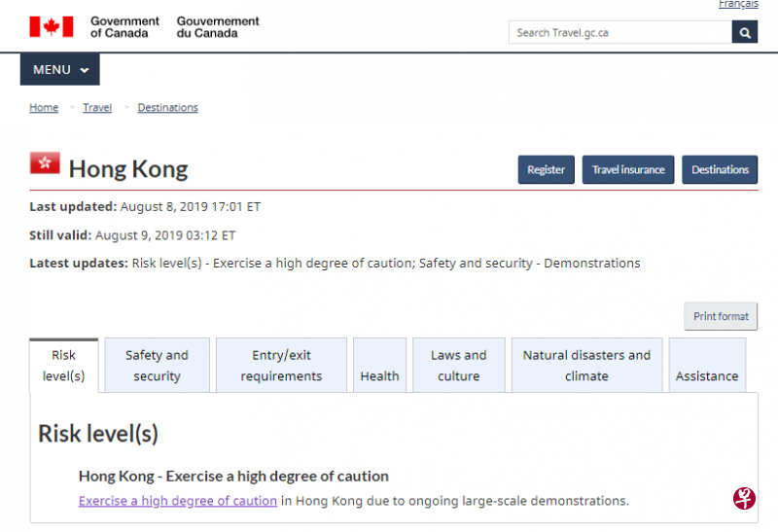
Task: Follow 'Exercise a high degree of caution' link
Action: tap(178, 501)
